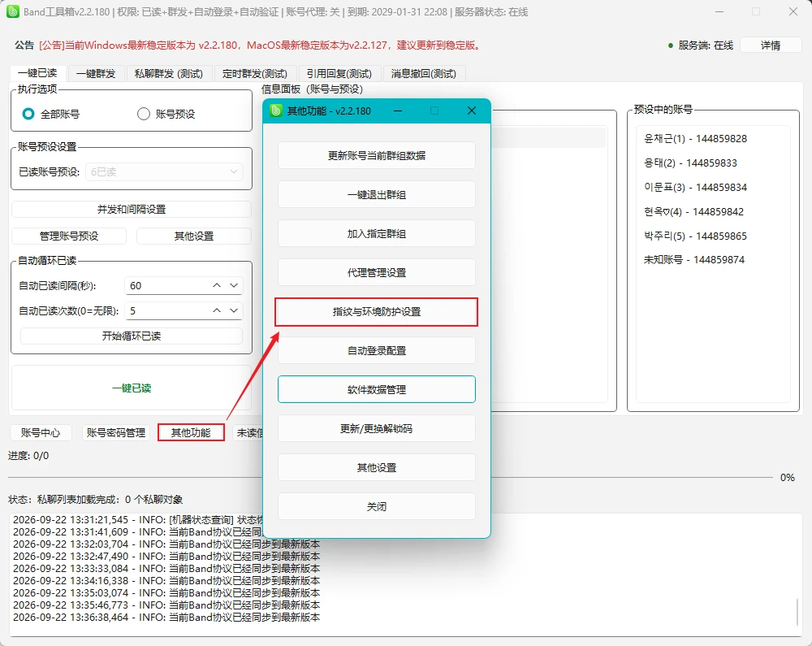The image size is (812, 646).
Task: Decrease 自动已读次数 with down arrow
Action: click(x=234, y=310)
